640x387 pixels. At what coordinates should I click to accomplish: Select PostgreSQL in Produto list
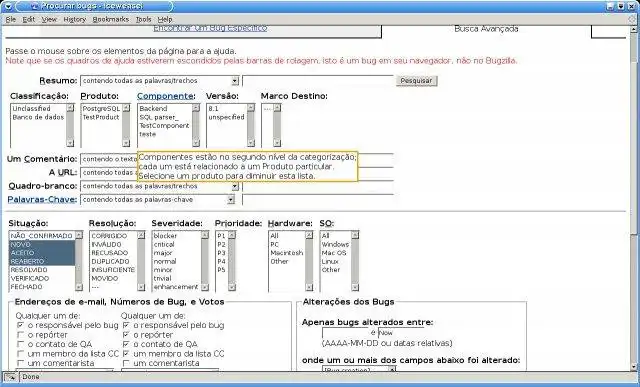(101, 109)
